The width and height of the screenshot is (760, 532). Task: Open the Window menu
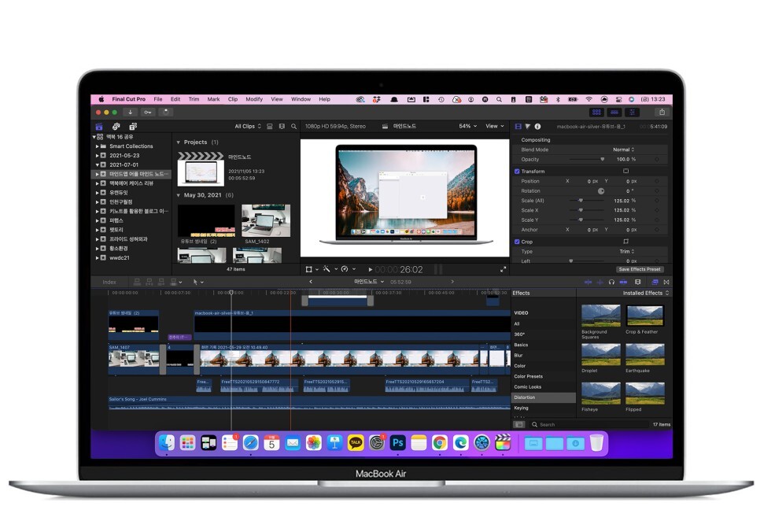tap(301, 99)
